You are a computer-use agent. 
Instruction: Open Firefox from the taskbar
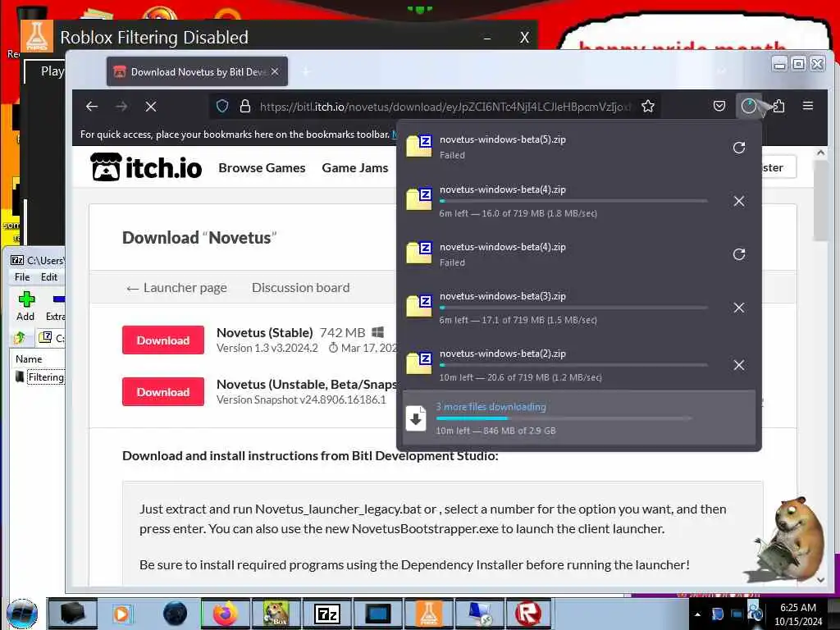pyautogui.click(x=226, y=614)
